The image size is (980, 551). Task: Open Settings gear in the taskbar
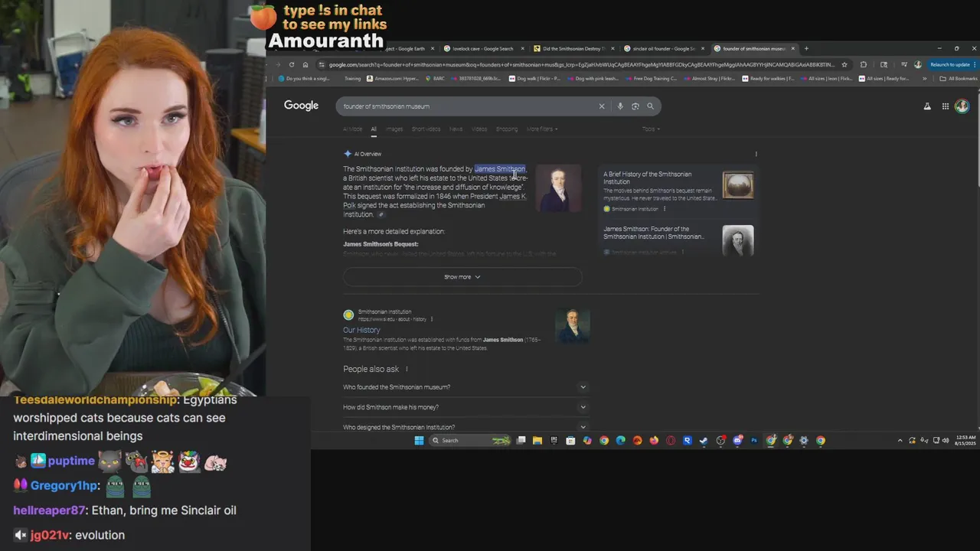tap(804, 440)
